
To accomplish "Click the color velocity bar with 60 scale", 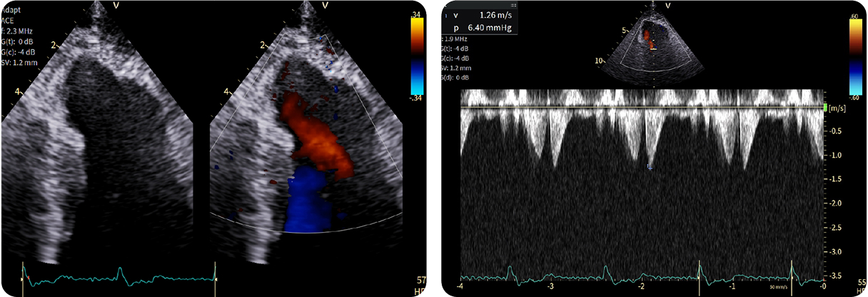I will tap(854, 56).
